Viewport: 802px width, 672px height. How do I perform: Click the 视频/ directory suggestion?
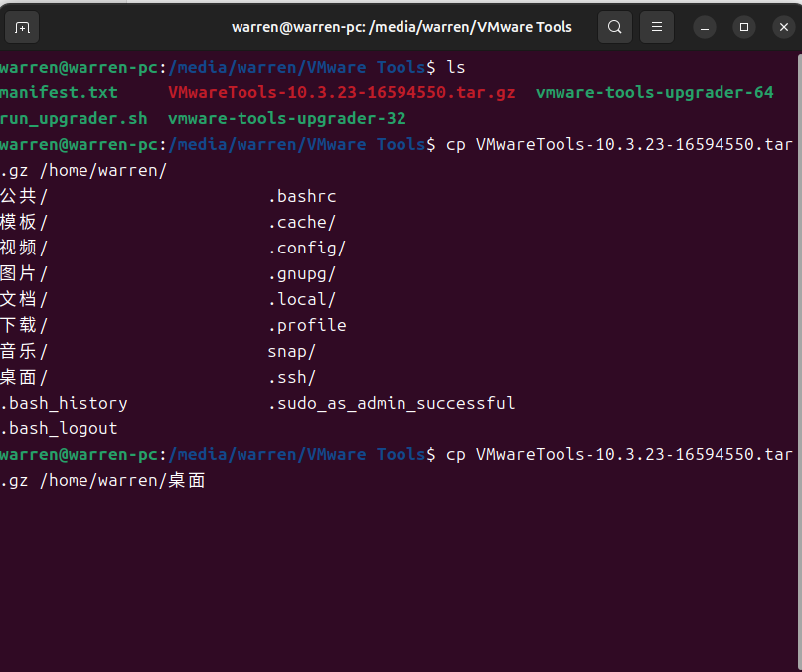[x=24, y=249]
